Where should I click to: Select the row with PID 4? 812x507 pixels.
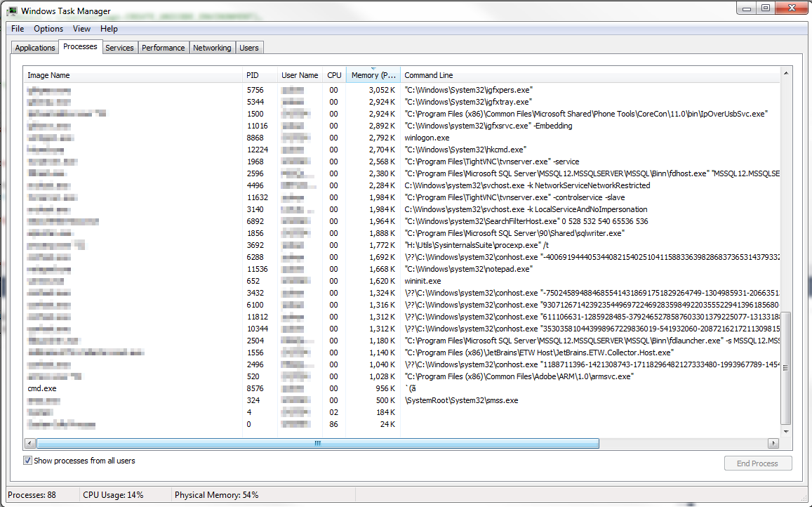pyautogui.click(x=402, y=412)
